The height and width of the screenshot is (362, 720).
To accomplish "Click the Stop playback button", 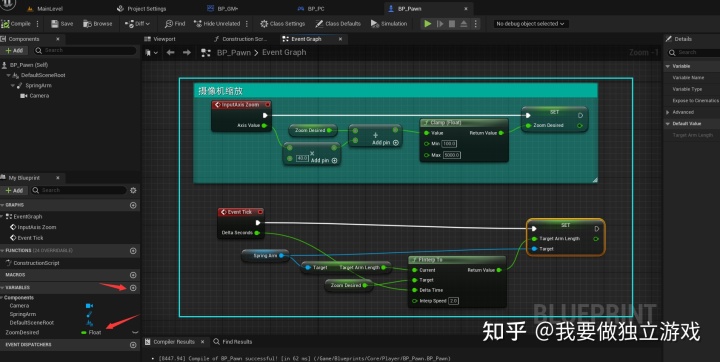I will coord(452,23).
